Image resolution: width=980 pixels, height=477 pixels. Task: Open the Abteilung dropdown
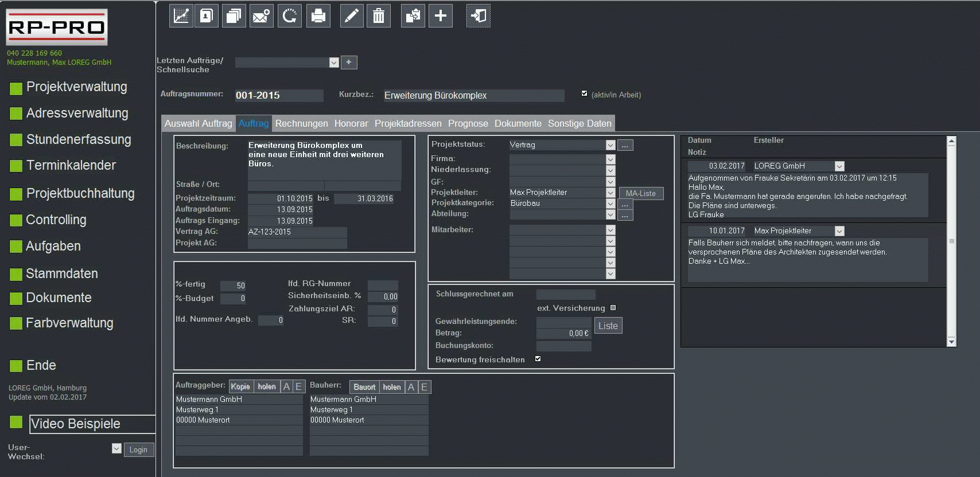click(x=610, y=214)
